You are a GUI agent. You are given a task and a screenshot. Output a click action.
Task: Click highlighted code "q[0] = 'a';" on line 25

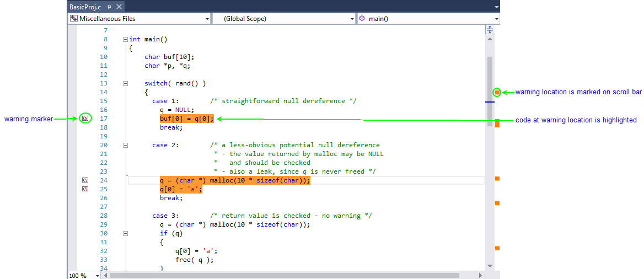pos(181,190)
